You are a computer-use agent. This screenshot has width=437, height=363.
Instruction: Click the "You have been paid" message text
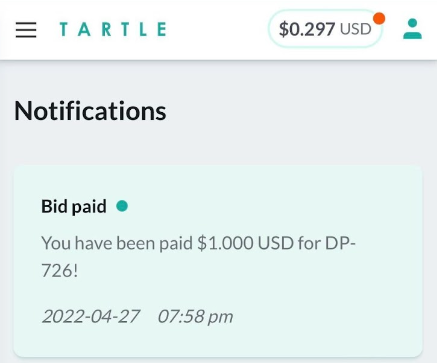pos(117,243)
